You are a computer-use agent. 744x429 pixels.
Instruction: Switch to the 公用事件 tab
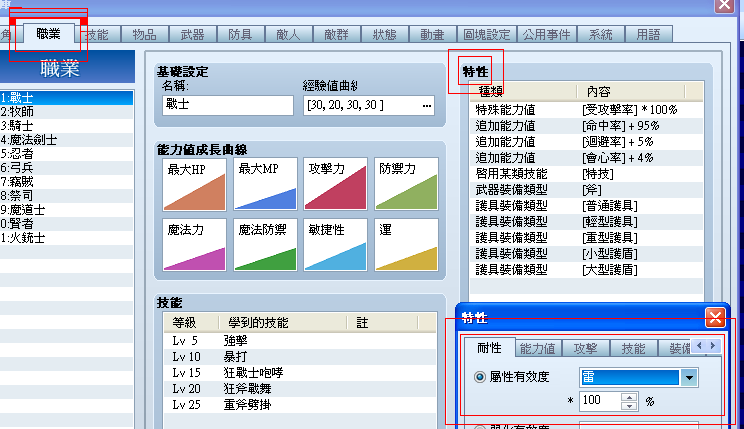coord(547,35)
